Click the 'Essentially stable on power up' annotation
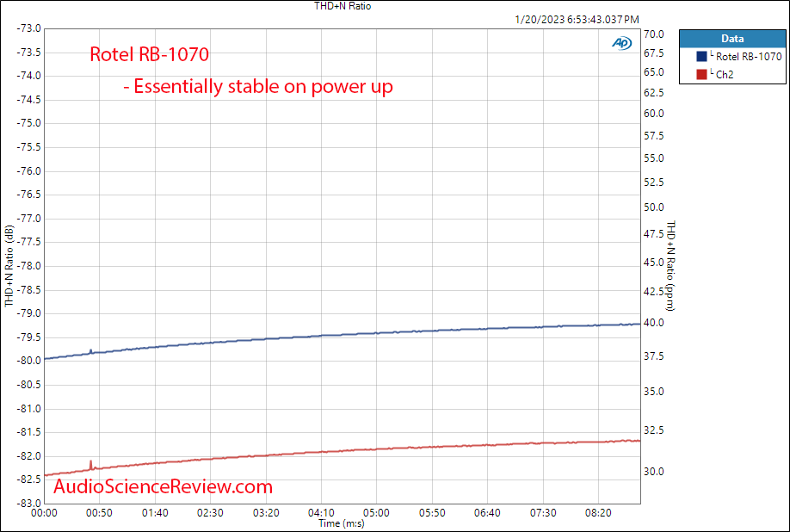Screen dimensions: 790x532 click(258, 87)
